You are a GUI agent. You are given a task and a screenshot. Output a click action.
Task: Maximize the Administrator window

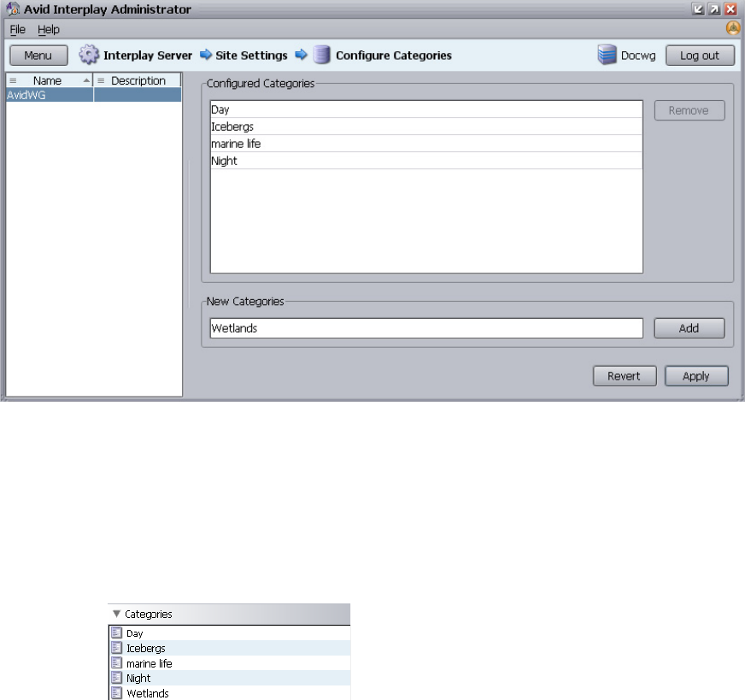[714, 9]
